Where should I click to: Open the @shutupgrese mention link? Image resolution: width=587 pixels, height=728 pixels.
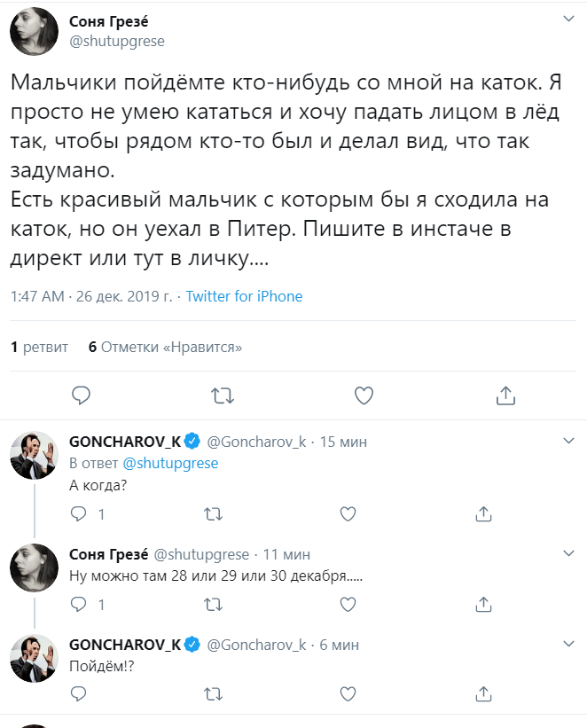170,463
